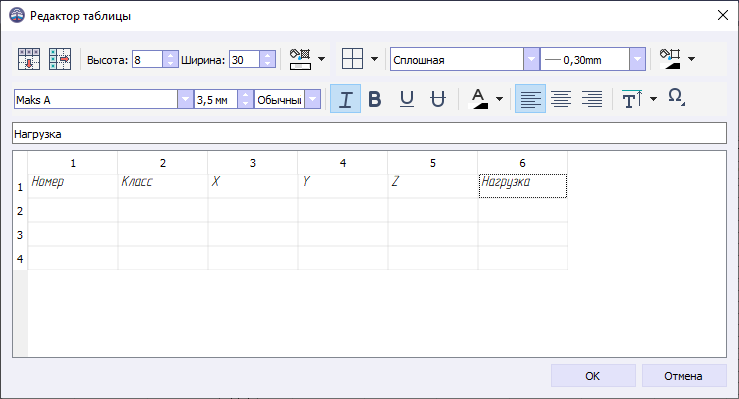Open the vertical alignment dropdown arrow
Screen dimensions: 739x399
click(x=653, y=99)
